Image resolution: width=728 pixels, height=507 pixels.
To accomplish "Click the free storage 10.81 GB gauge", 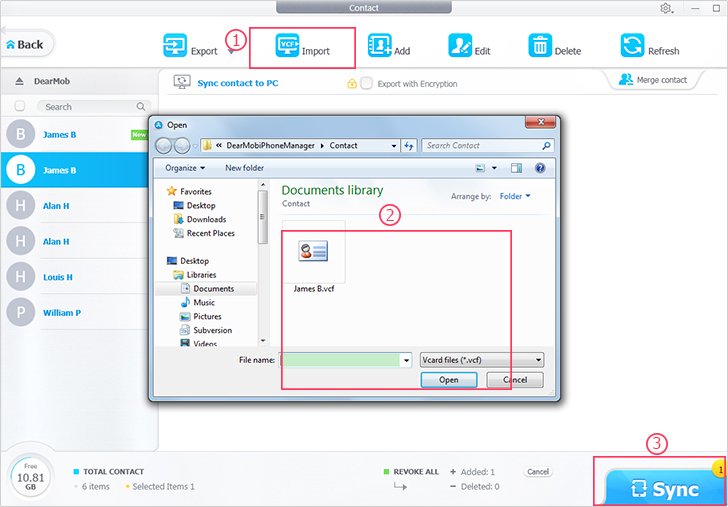I will 31,478.
